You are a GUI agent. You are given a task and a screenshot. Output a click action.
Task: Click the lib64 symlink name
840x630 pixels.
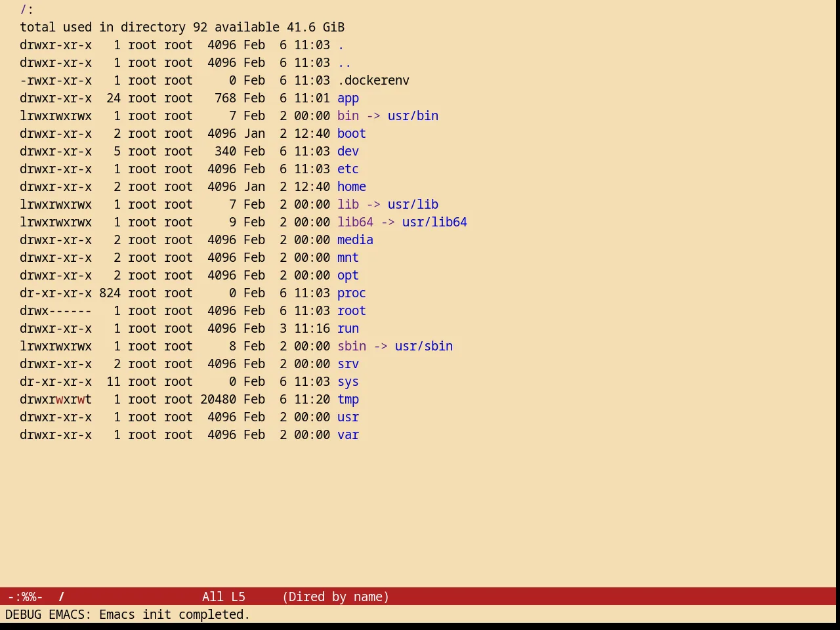point(355,222)
